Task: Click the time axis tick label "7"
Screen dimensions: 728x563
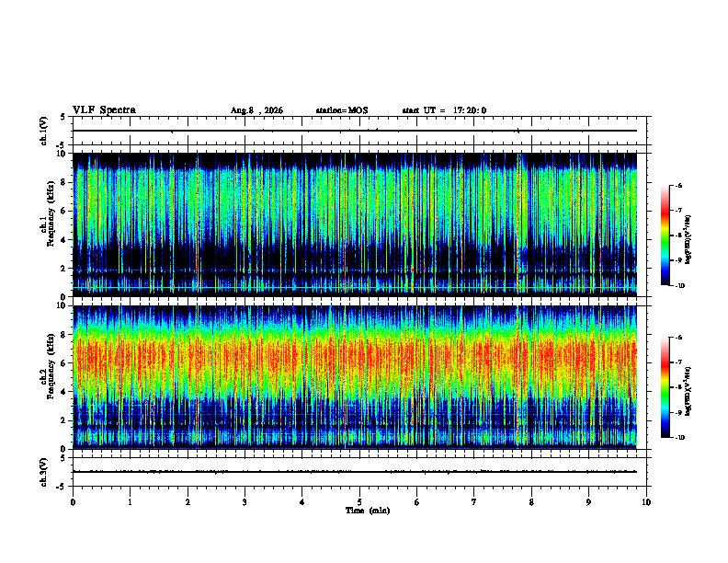Action: [x=474, y=502]
